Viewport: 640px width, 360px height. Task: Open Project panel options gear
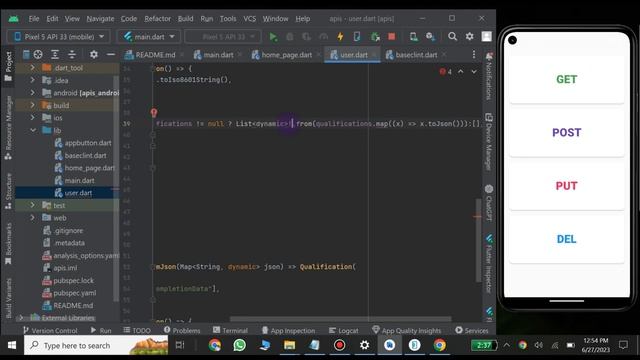pos(93,54)
